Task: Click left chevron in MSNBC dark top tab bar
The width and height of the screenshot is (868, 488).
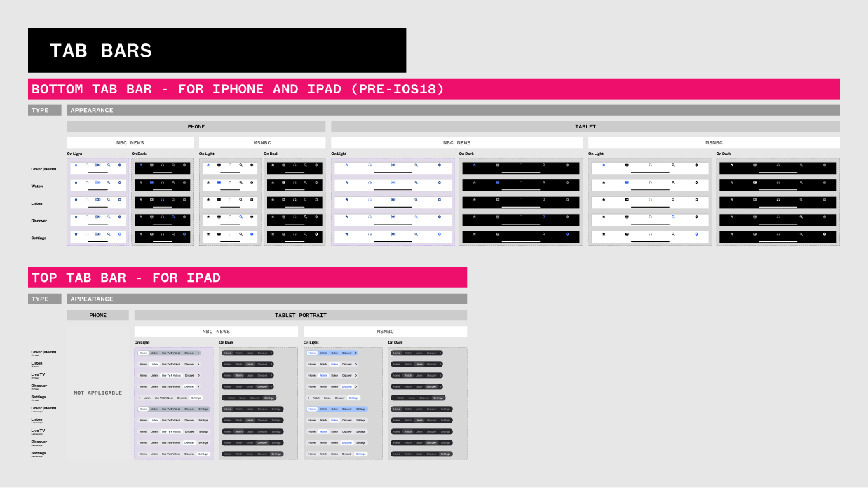Action: tap(393, 398)
